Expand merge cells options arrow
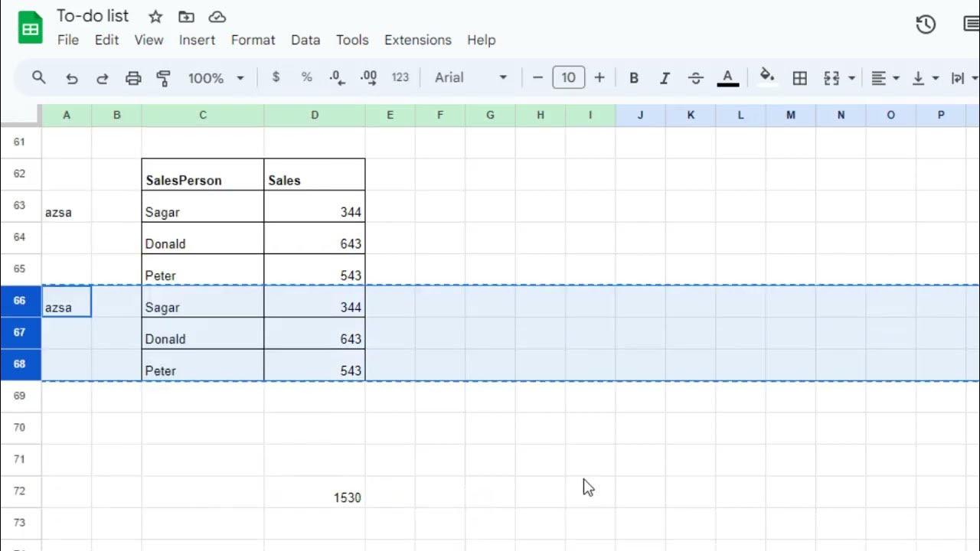The image size is (980, 551). 851,78
